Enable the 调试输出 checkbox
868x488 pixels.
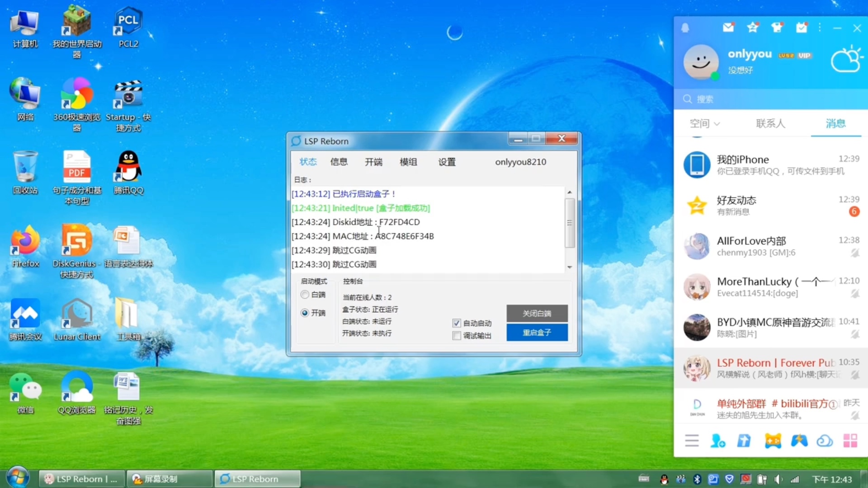click(457, 336)
